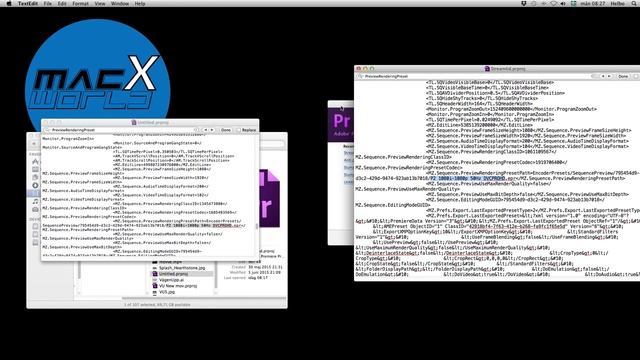This screenshot has height=360, width=640.
Task: Go to previous match in right TextEdit window
Action: 603,76
